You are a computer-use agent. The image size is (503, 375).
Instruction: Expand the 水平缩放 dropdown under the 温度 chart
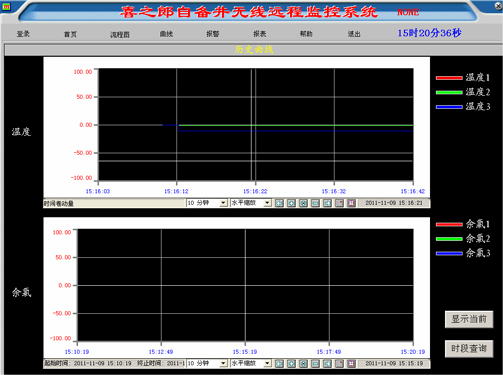click(251, 203)
